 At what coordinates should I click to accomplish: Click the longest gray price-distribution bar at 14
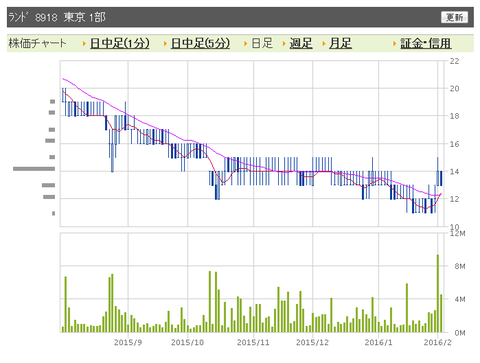click(34, 169)
